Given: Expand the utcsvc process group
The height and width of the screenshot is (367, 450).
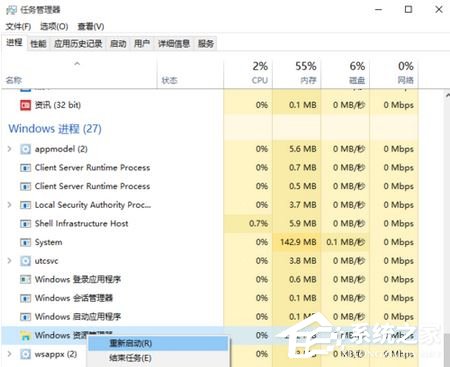Looking at the screenshot, I should pyautogui.click(x=10, y=261).
